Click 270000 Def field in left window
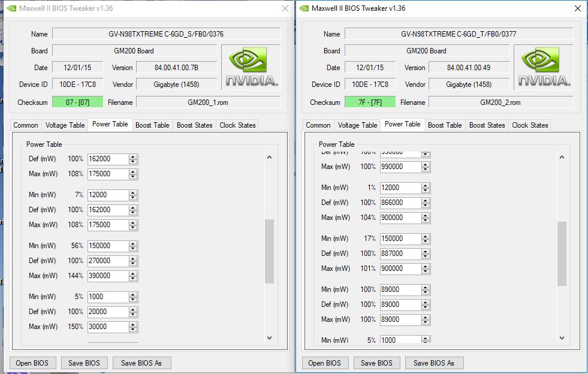588x374 pixels. tap(108, 261)
